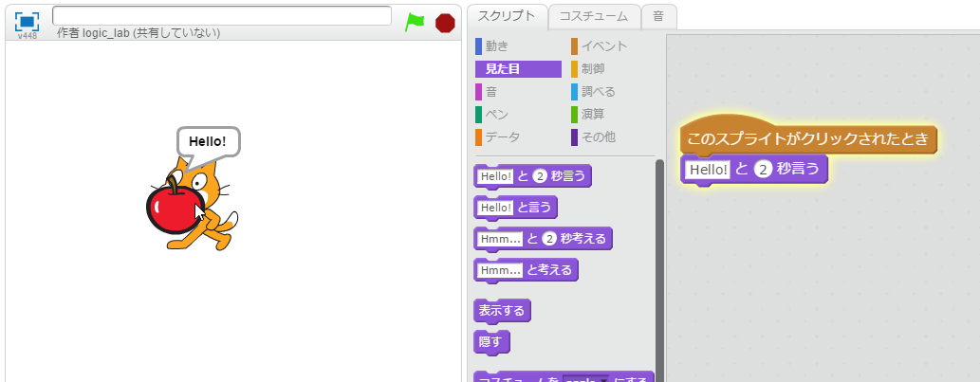Click the Hmm... と考える palette block
Image resolution: width=980 pixels, height=382 pixels.
point(527,270)
